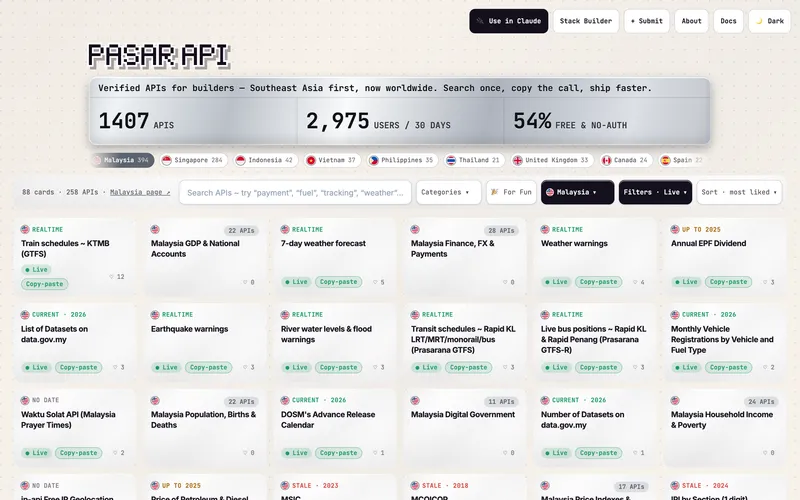The width and height of the screenshot is (800, 500).
Task: Open the Stack Builder page
Action: [x=586, y=21]
